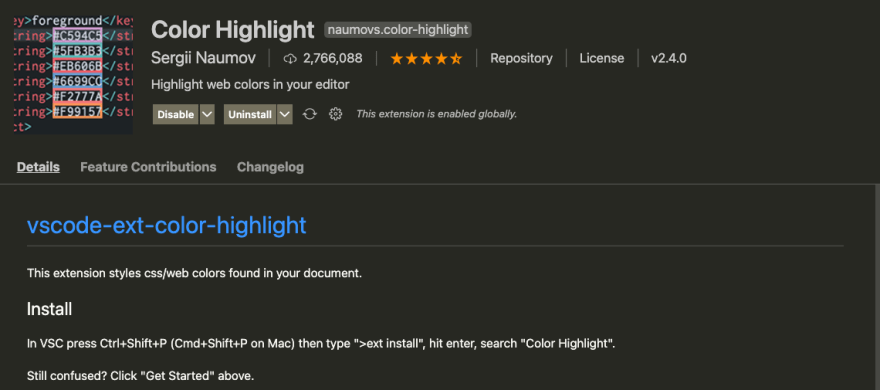Open the Feature Contributions tab

pyautogui.click(x=148, y=167)
